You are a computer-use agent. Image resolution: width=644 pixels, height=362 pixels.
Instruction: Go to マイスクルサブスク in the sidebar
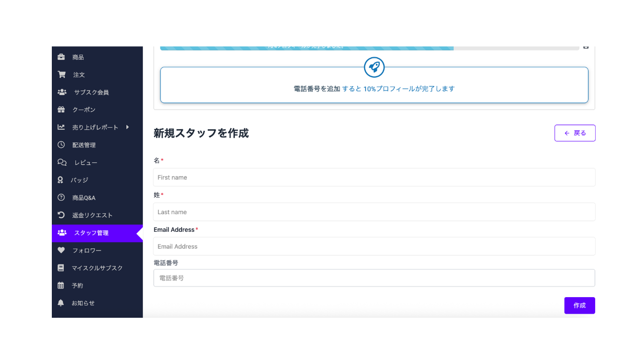coord(97,268)
